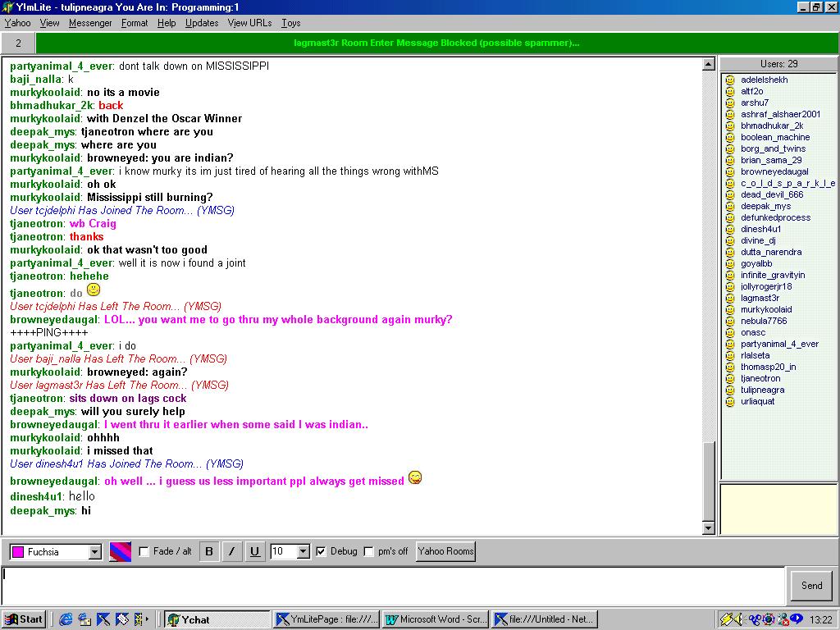Expand the font size 10 dropdown

pos(304,551)
